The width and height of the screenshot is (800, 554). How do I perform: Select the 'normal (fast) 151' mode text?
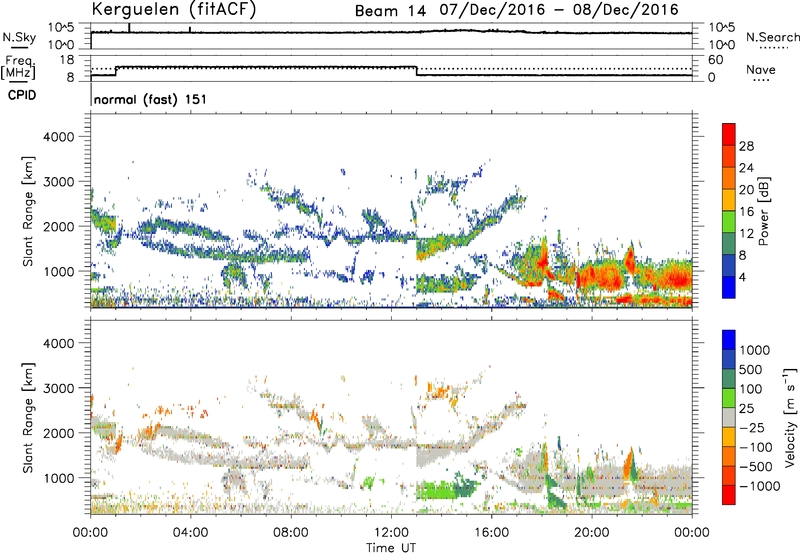click(151, 99)
